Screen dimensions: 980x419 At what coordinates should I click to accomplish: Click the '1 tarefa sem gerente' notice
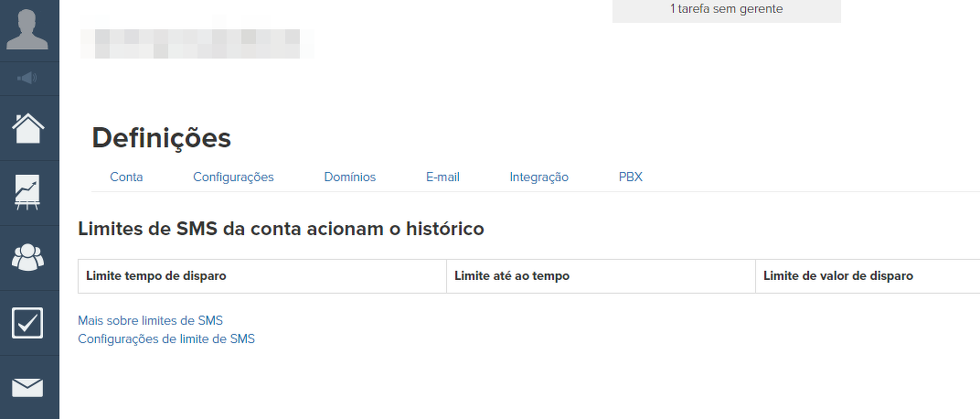pyautogui.click(x=726, y=9)
